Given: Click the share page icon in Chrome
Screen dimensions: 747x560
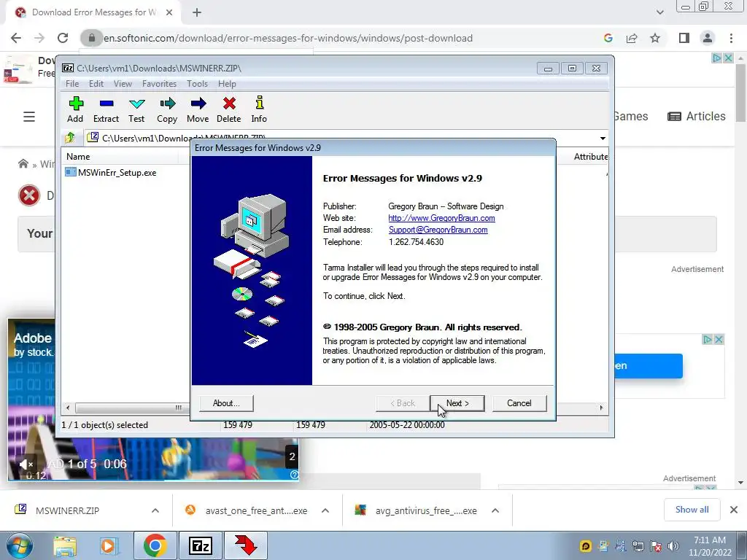Looking at the screenshot, I should tap(632, 38).
